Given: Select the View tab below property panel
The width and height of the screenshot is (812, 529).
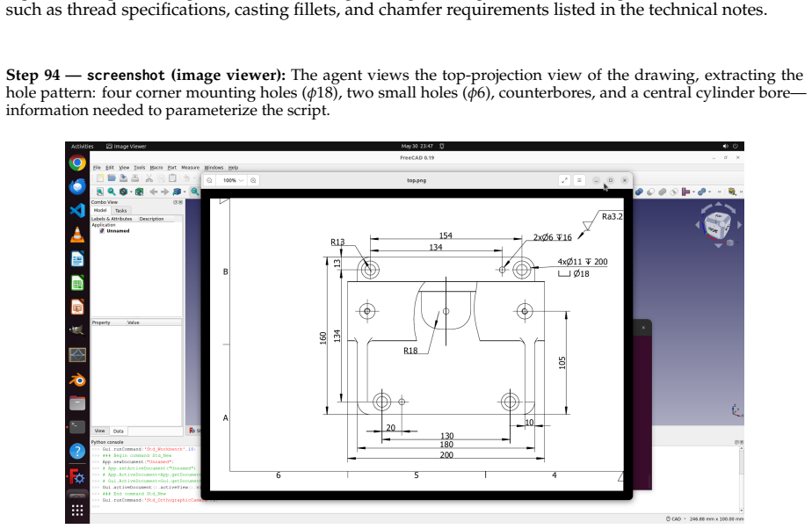Looking at the screenshot, I should click(x=100, y=431).
